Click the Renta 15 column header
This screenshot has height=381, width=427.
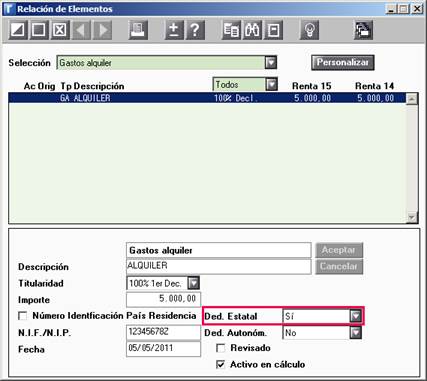312,86
